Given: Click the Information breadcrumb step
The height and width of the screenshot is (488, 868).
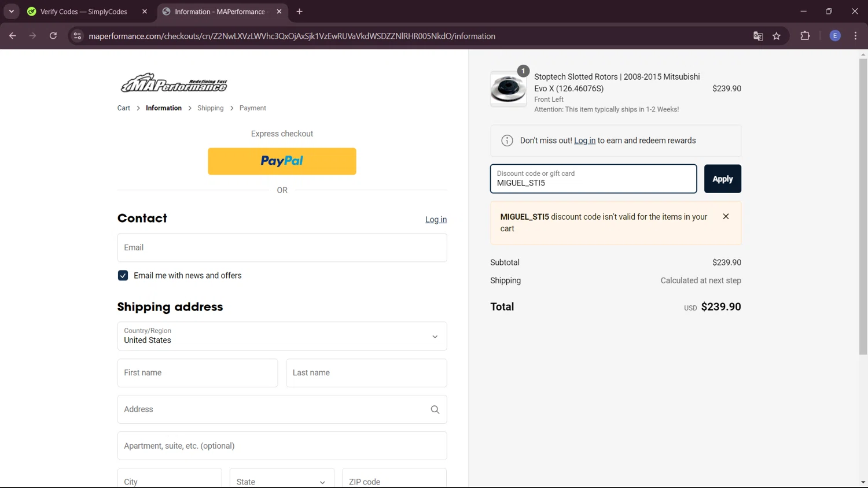Looking at the screenshot, I should [x=164, y=108].
